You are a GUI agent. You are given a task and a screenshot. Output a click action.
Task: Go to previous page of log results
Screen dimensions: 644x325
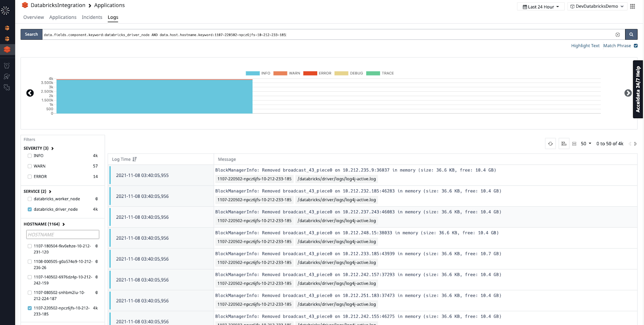click(x=630, y=144)
